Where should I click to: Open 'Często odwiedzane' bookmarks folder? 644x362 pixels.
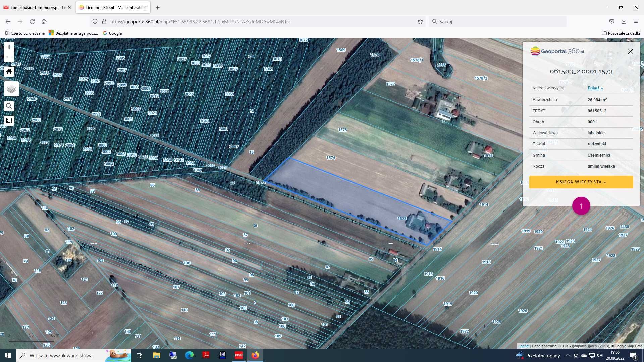point(24,33)
